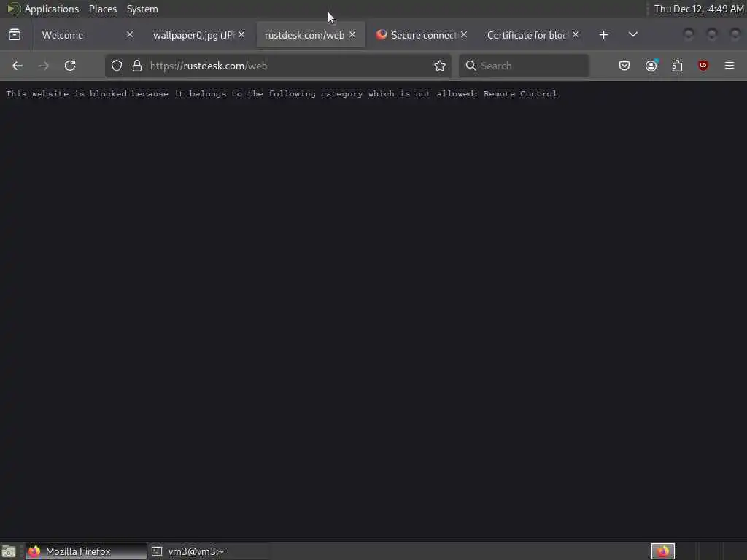This screenshot has width=747, height=560.
Task: Open the Save to Pocket icon
Action: click(624, 66)
